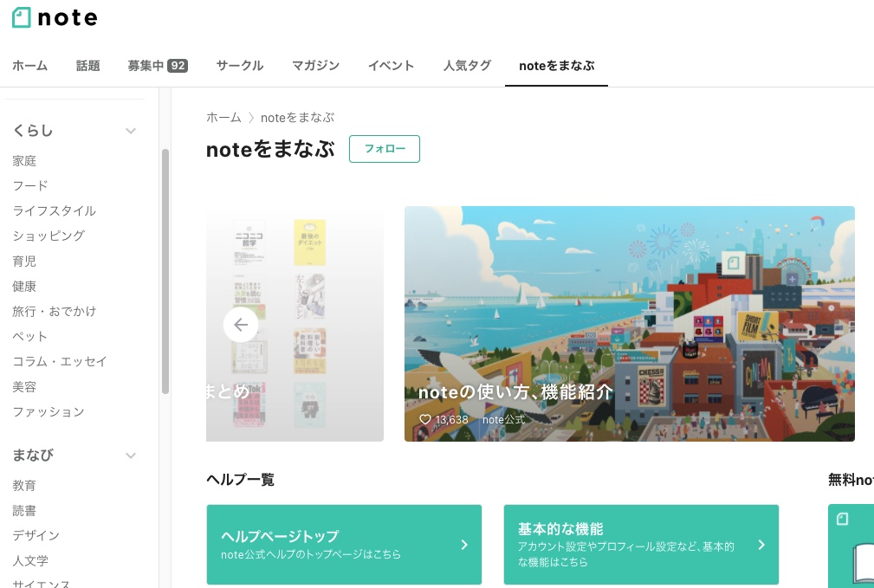Image resolution: width=874 pixels, height=588 pixels.
Task: Click heart like icon showing 13,638
Action: 425,419
